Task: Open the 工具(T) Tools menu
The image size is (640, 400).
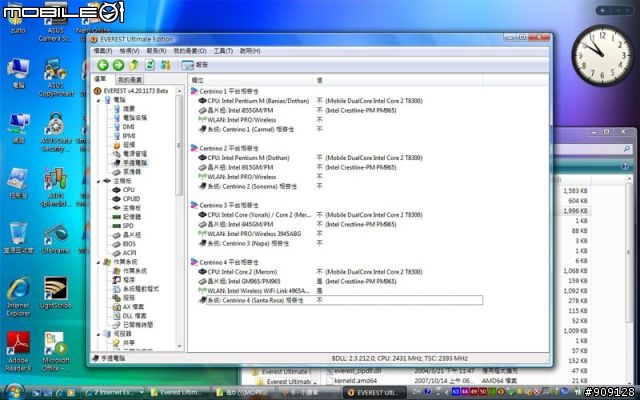Action: [x=223, y=51]
